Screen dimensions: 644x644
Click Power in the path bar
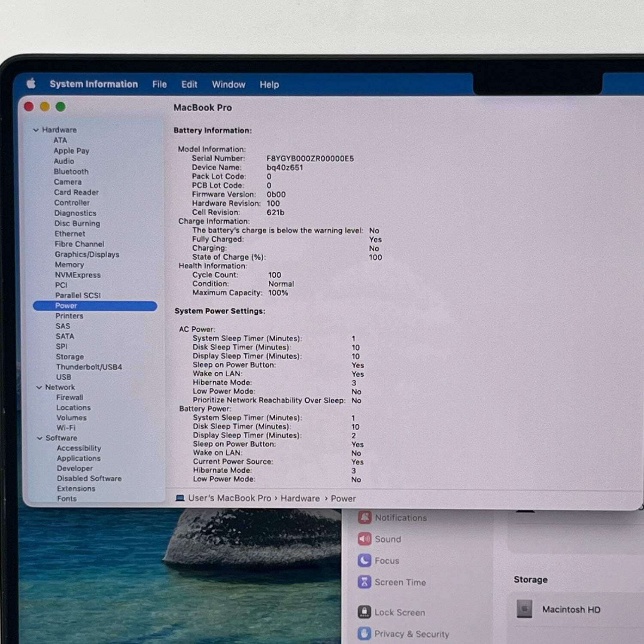click(343, 498)
